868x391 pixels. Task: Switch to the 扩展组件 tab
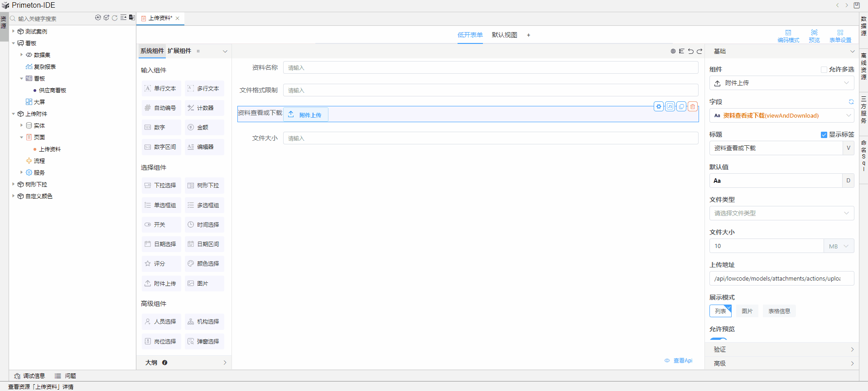[x=179, y=51]
